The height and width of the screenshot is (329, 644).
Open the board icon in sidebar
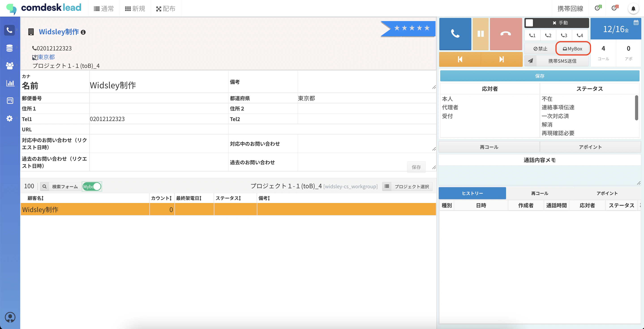click(x=10, y=101)
